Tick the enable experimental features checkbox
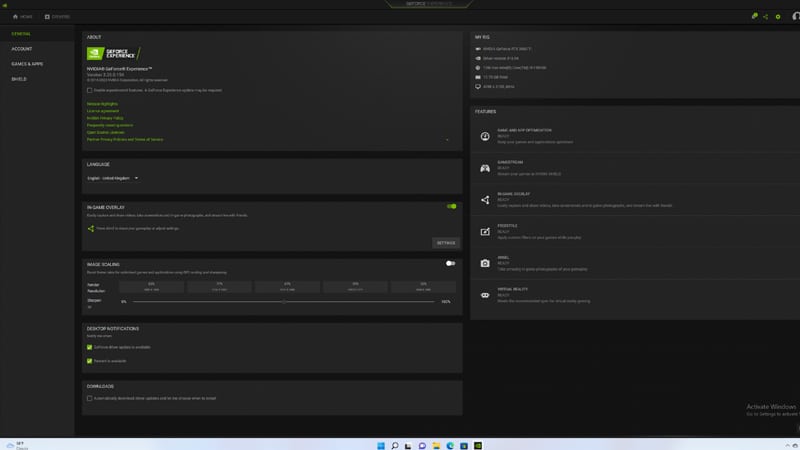Viewport: 800px width, 450px height. click(x=89, y=90)
